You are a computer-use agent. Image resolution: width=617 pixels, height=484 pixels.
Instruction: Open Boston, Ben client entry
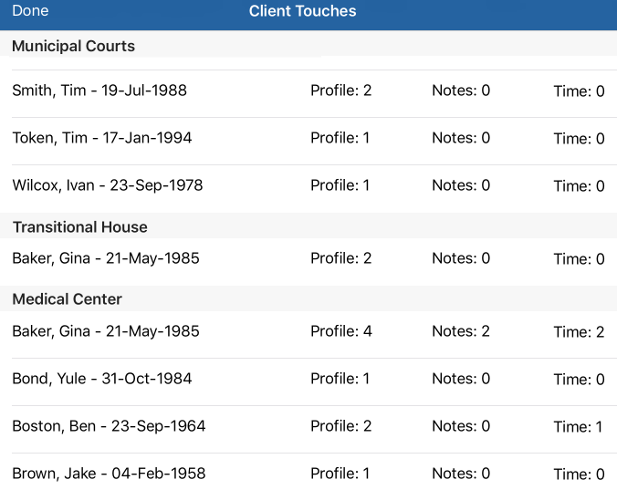point(109,426)
